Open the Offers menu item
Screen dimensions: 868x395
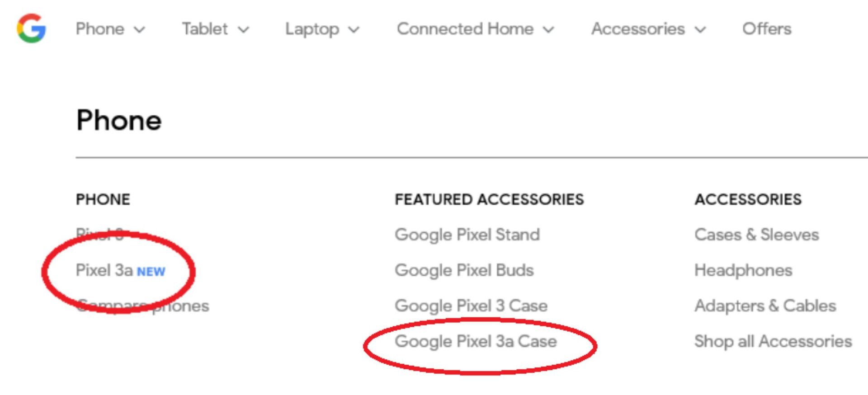click(x=766, y=29)
